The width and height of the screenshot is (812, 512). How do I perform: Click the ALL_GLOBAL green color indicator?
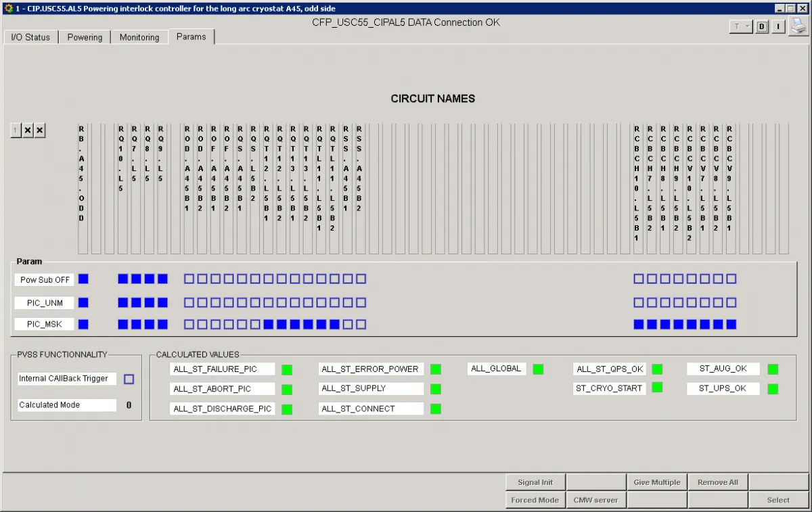coord(538,369)
